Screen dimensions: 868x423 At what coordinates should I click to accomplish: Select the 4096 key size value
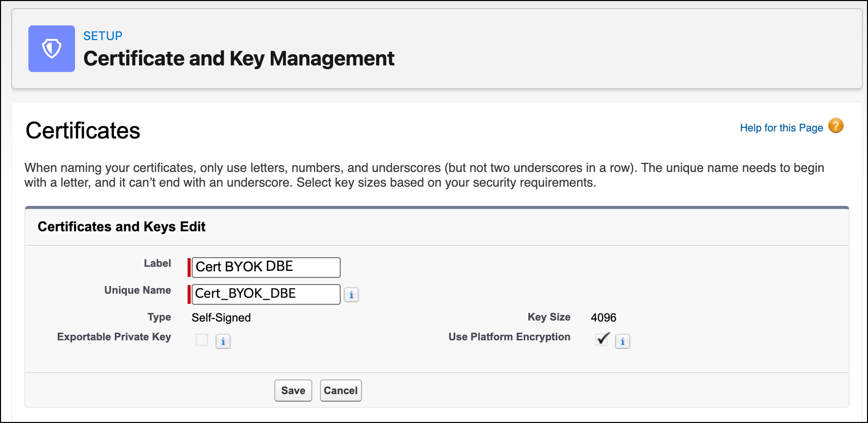coord(603,318)
